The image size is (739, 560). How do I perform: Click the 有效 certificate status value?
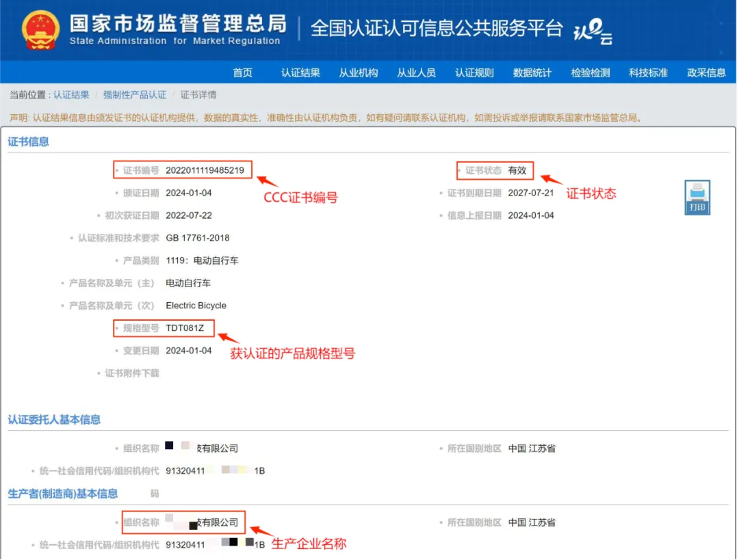pos(518,170)
